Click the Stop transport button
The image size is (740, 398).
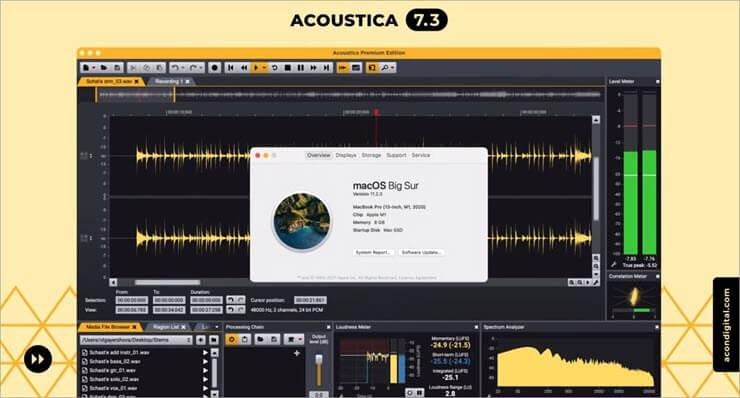pos(288,68)
